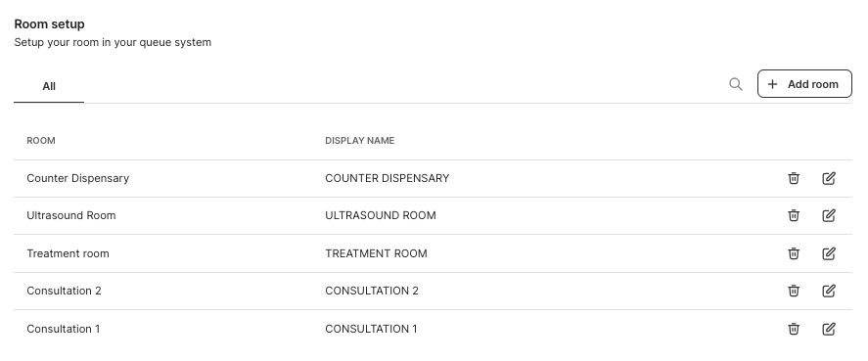Select the Ultrasound Room row name
868x361 pixels.
coord(71,215)
